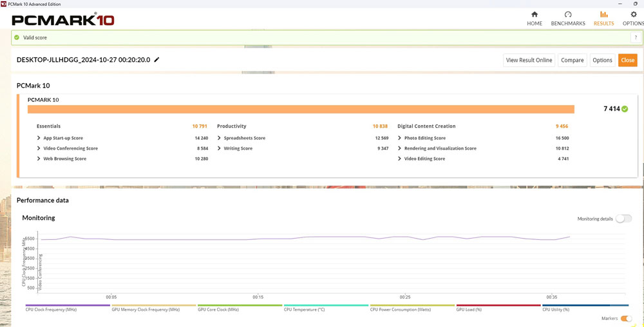The image size is (644, 327).
Task: Click the PCMark 10 logo
Action: pyautogui.click(x=63, y=20)
